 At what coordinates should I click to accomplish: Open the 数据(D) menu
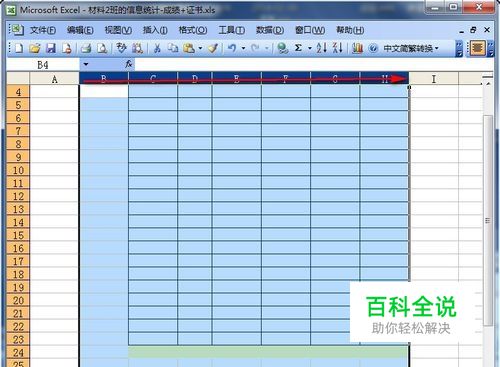[270, 30]
